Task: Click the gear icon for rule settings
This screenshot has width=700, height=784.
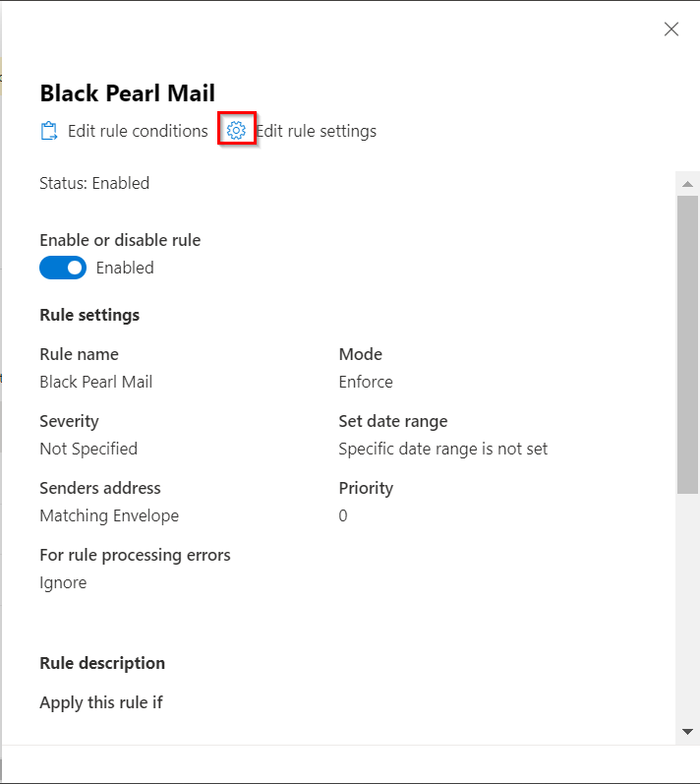Action: [x=236, y=131]
